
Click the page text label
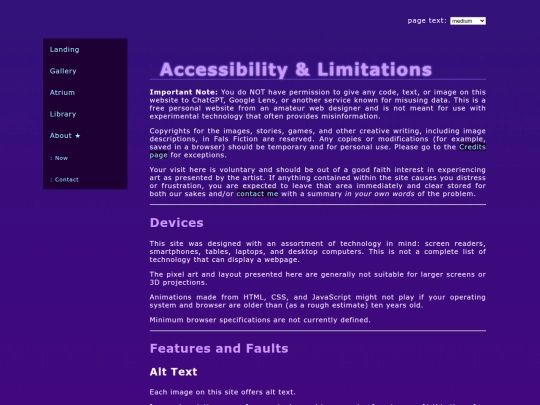click(x=427, y=21)
